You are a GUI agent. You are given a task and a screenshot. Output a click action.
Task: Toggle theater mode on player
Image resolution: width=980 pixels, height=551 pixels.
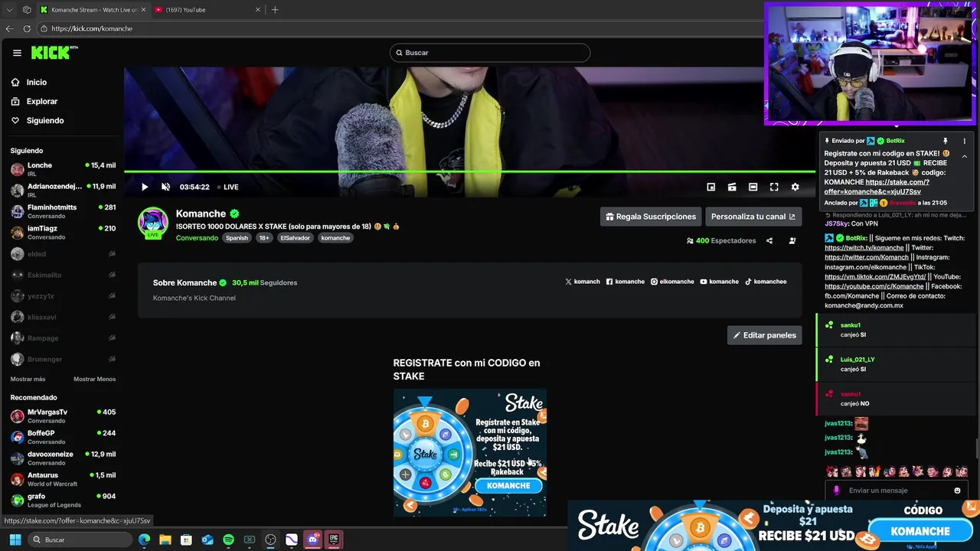(x=753, y=187)
